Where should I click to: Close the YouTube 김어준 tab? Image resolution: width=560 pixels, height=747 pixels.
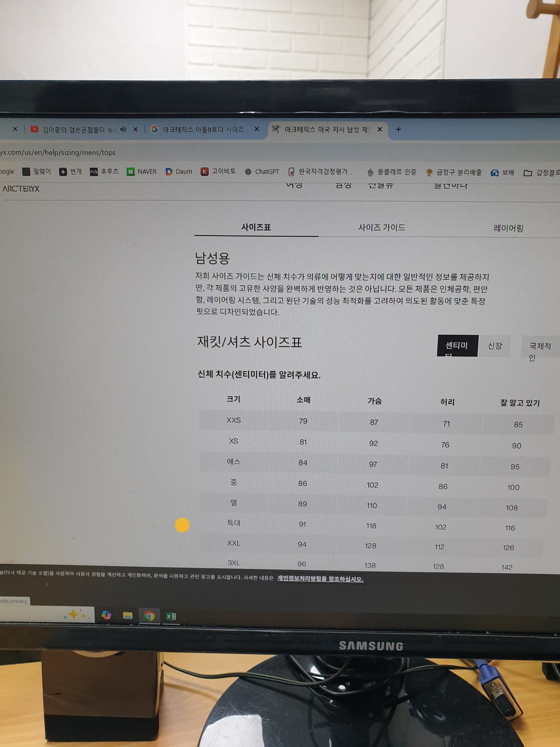click(x=135, y=129)
